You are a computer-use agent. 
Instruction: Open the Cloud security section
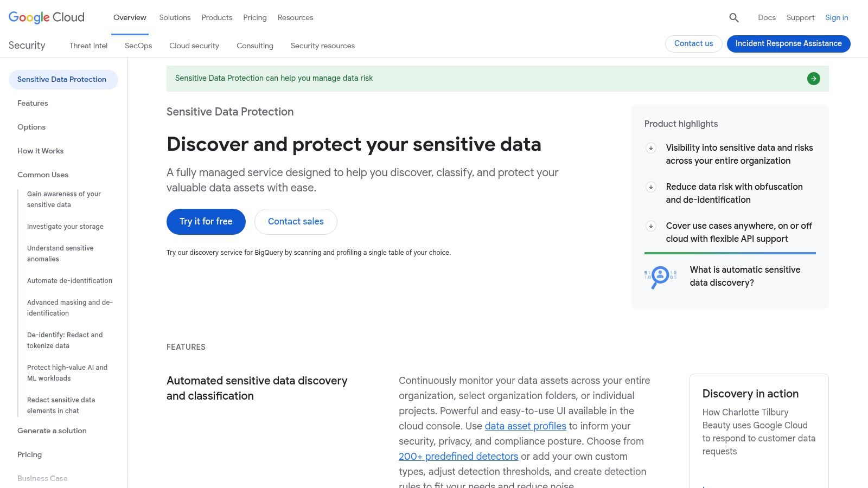[x=194, y=46]
